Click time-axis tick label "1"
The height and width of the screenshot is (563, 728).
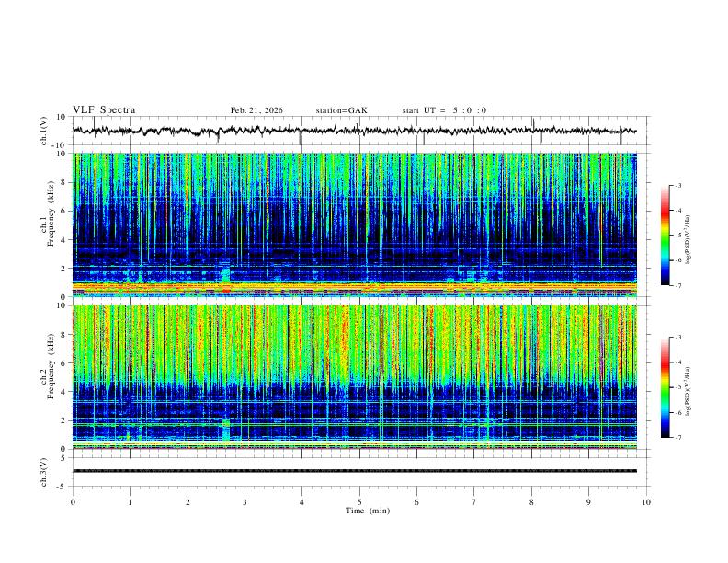pyautogui.click(x=130, y=502)
